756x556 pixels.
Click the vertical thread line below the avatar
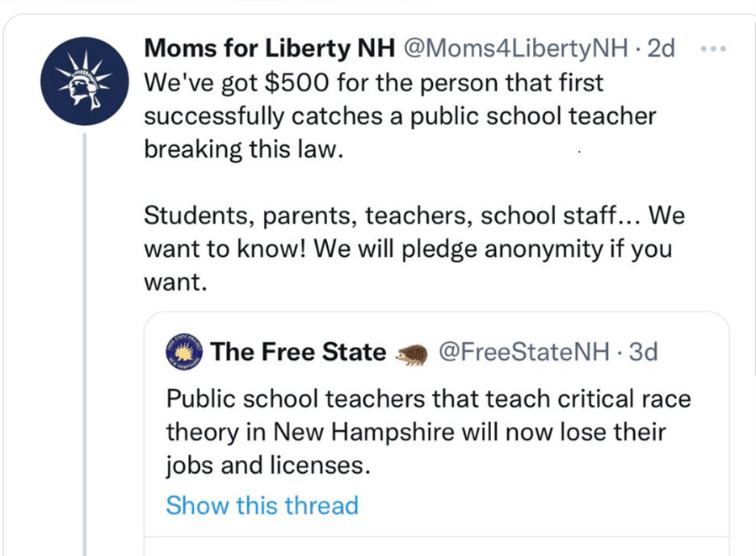click(84, 339)
